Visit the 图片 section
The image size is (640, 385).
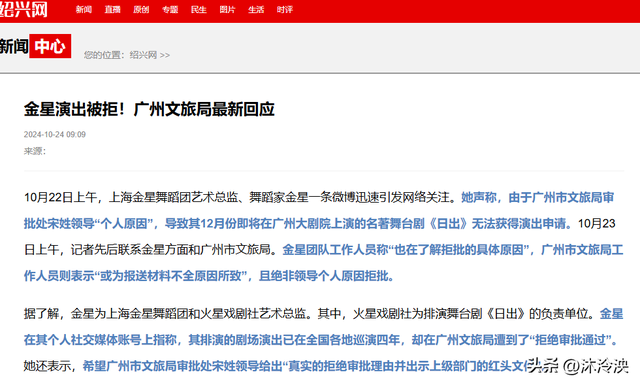[x=227, y=9]
